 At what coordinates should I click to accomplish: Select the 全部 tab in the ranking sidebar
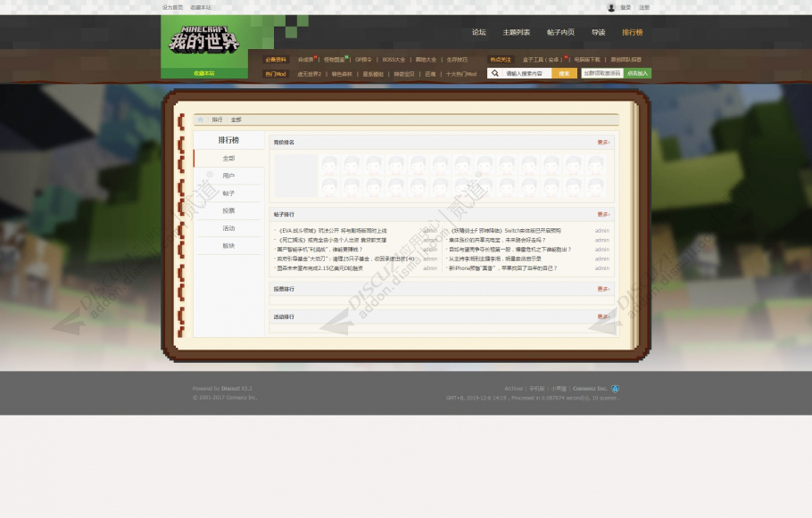pyautogui.click(x=229, y=159)
